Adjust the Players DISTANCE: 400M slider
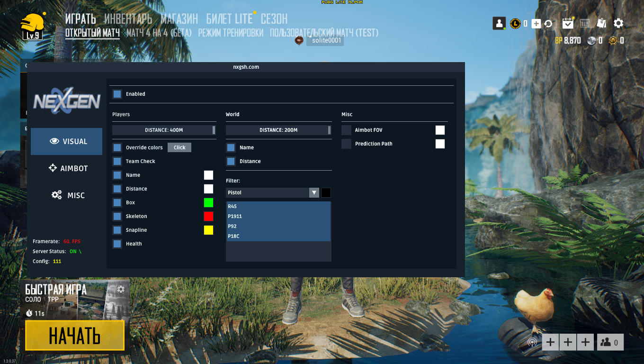 pyautogui.click(x=164, y=130)
